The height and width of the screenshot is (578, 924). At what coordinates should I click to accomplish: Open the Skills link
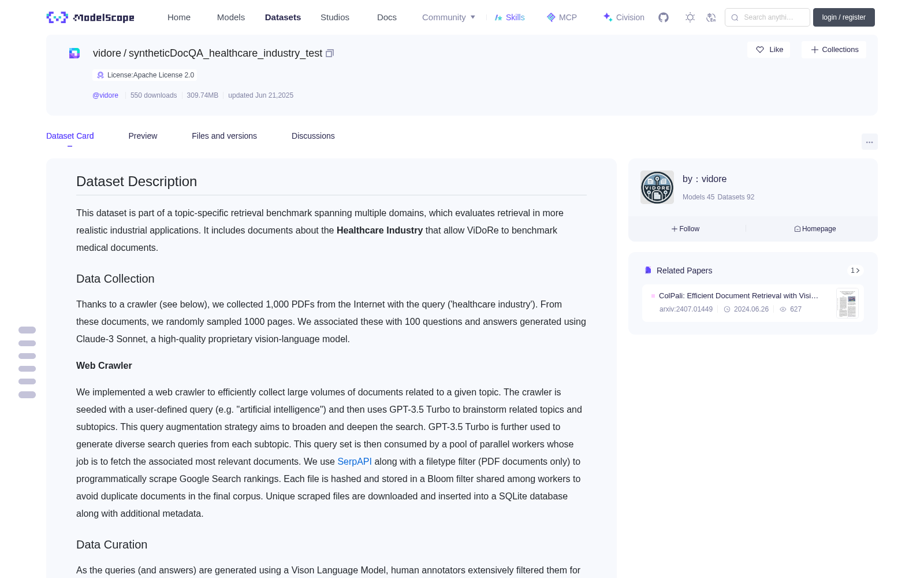pos(510,17)
